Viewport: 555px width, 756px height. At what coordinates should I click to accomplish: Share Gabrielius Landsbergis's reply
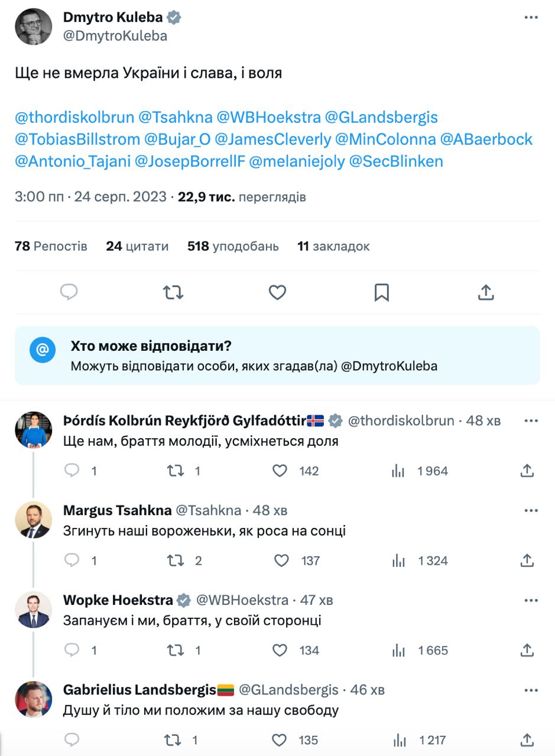click(527, 740)
